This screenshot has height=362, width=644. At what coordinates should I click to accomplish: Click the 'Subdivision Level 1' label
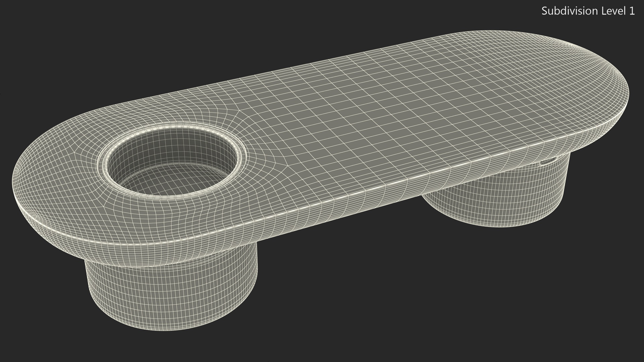588,11
